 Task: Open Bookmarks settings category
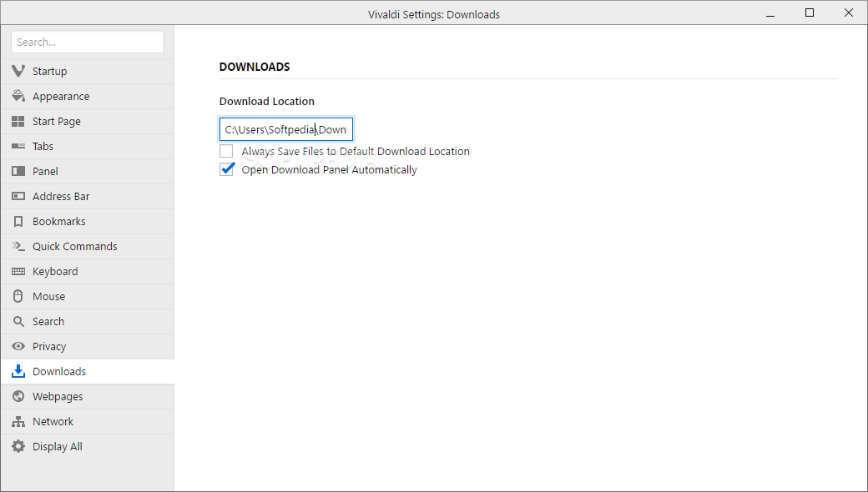click(x=88, y=221)
